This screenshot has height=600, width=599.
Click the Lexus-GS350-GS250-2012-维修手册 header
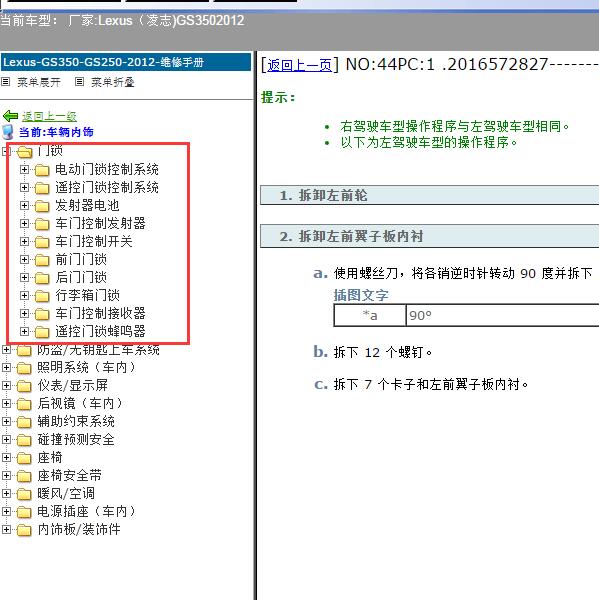click(x=126, y=62)
